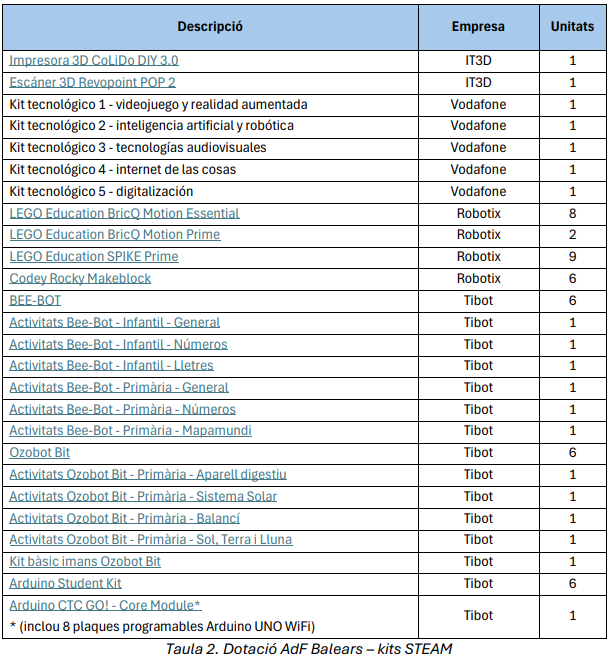
Task: Click the Escáner 3D Revopoint POP 2 link
Action: (92, 82)
